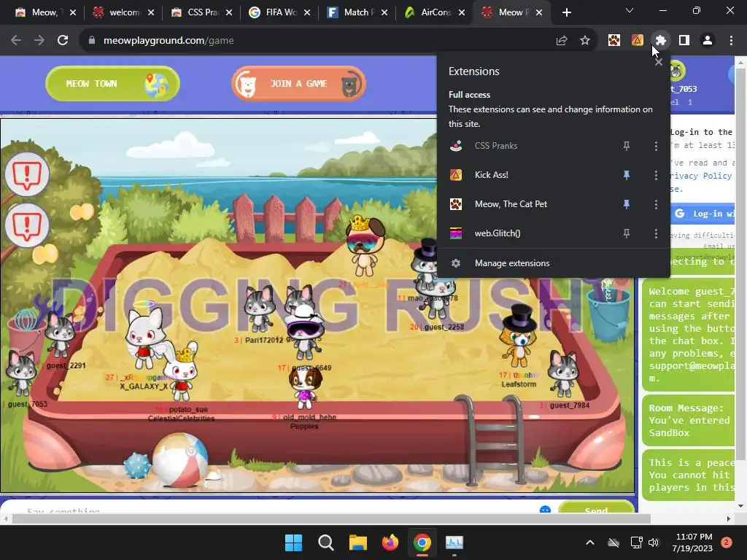Switch to the Match tab
This screenshot has height=560, width=747.
coord(357,12)
